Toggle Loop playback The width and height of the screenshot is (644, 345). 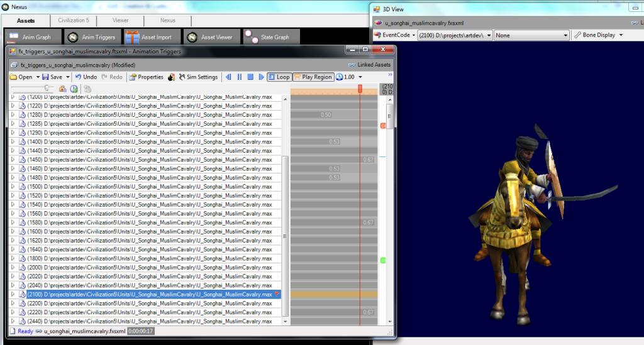[279, 77]
